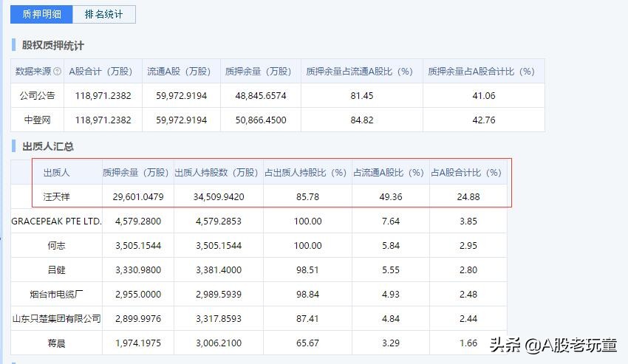The width and height of the screenshot is (628, 364).
Task: Open the 排名统计 tab
Action: click(104, 14)
